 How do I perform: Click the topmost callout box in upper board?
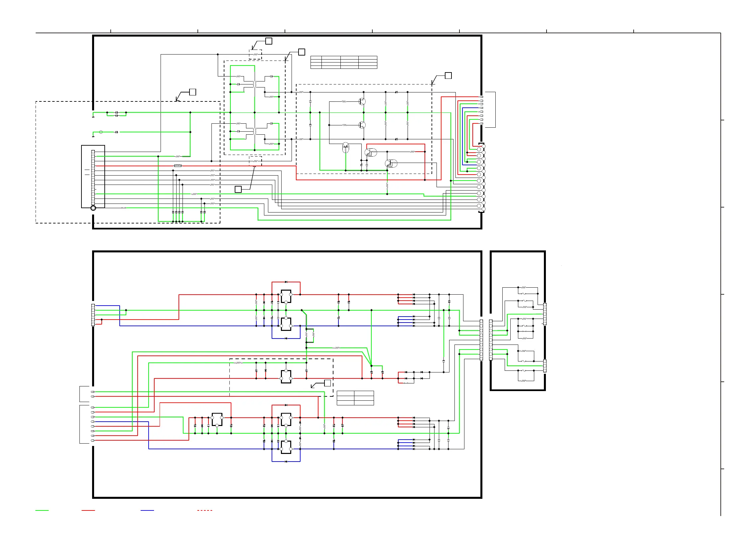[269, 41]
